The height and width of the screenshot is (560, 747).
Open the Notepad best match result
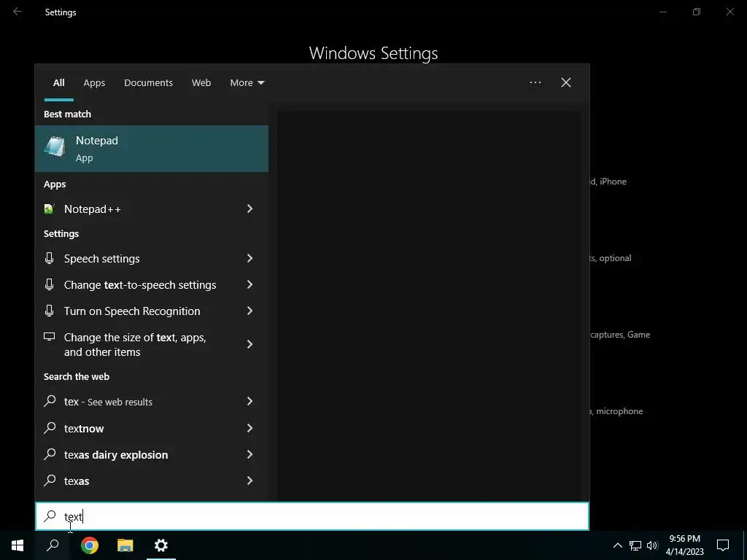point(152,149)
